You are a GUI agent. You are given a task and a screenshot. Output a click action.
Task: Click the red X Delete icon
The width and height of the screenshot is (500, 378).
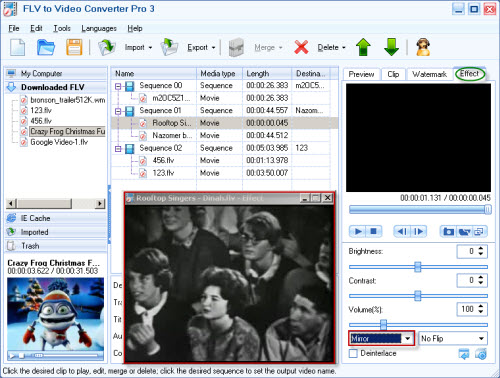[x=301, y=47]
